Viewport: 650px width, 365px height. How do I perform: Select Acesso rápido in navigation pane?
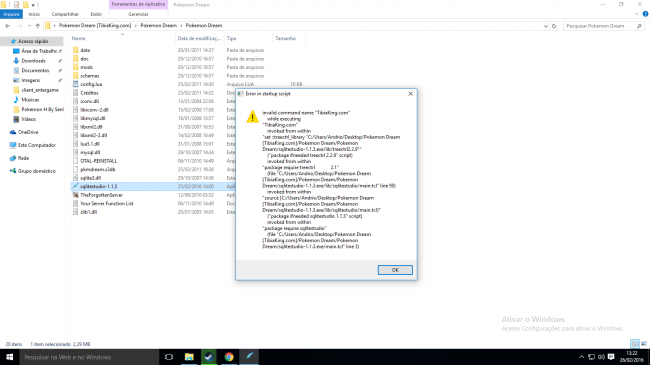(33, 41)
